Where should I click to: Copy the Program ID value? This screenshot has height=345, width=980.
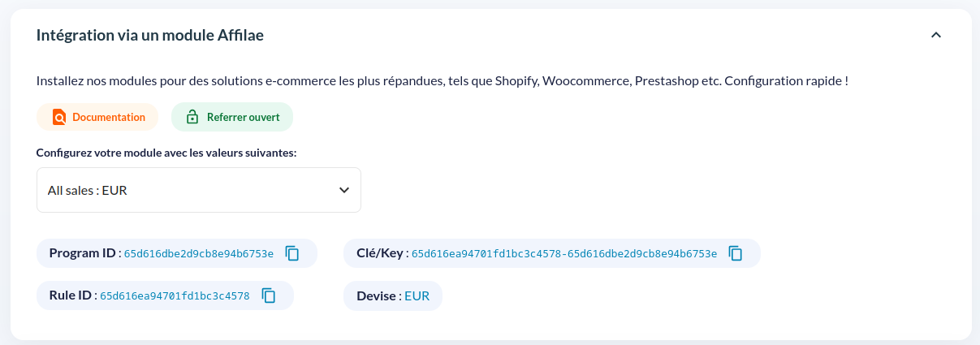pyautogui.click(x=292, y=253)
